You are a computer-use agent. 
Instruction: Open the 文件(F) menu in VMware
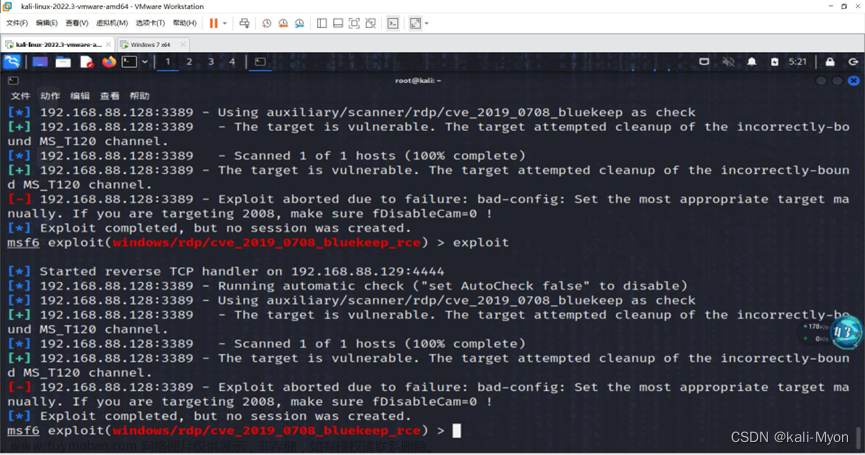click(x=17, y=23)
